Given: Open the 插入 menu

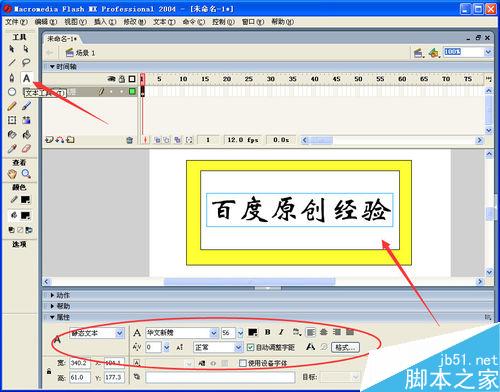Looking at the screenshot, I should (105, 22).
